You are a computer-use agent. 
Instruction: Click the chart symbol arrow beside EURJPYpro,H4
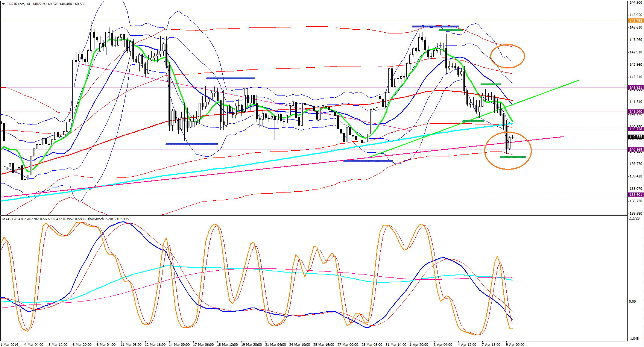3,4
